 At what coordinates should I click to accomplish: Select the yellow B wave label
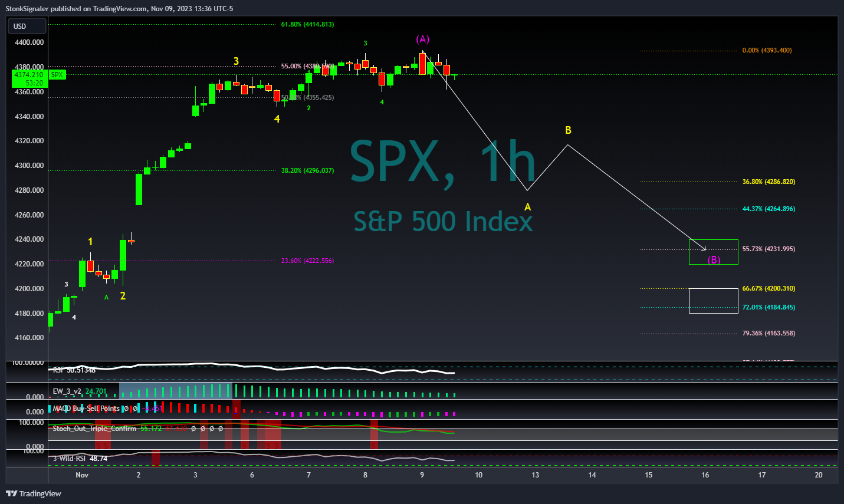[569, 130]
